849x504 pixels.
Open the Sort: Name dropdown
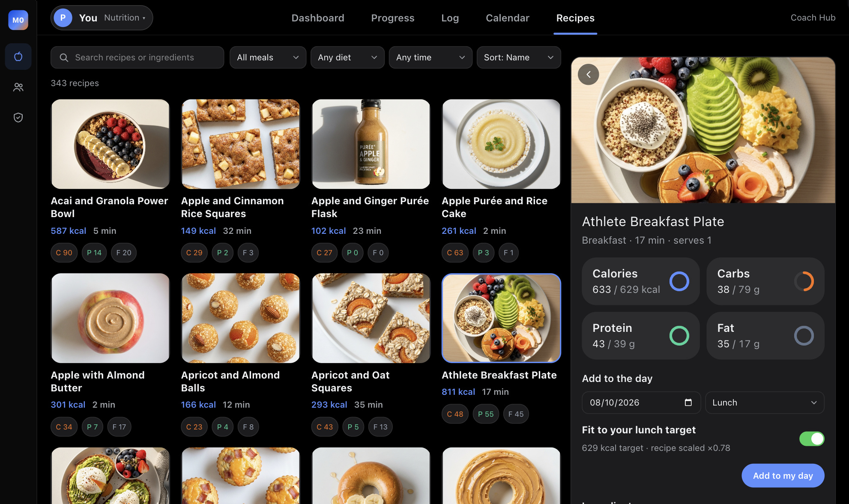click(x=518, y=57)
